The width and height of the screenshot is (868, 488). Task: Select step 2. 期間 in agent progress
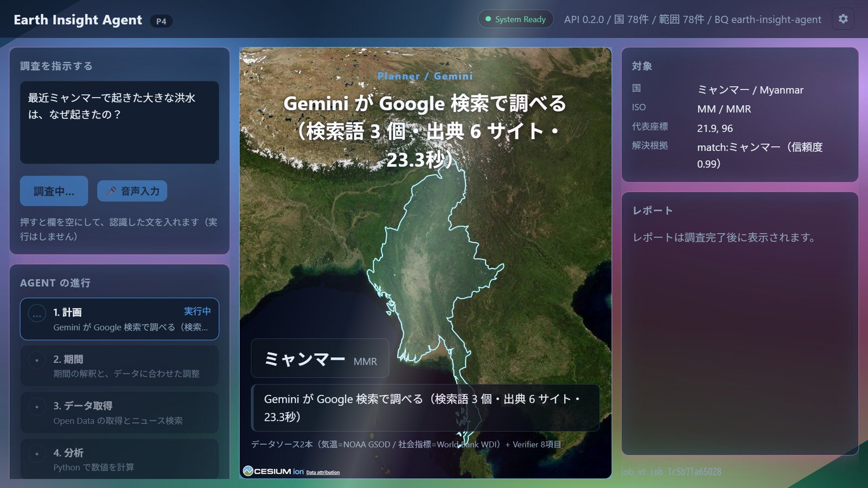(x=119, y=366)
